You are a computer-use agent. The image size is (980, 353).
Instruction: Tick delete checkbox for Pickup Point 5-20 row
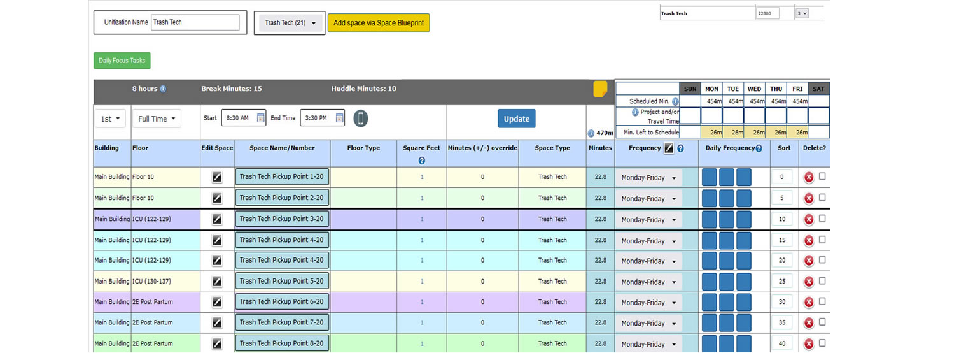point(822,280)
